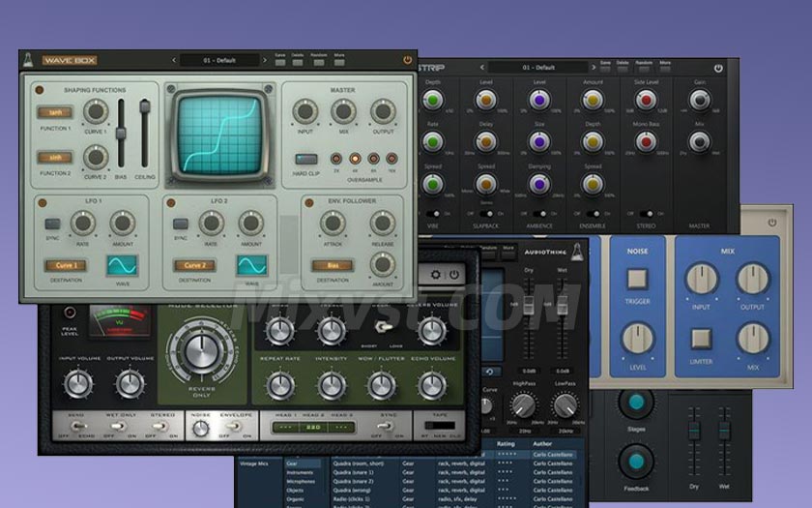Click yellow Ensemble Amount knob in Strip

click(x=593, y=100)
